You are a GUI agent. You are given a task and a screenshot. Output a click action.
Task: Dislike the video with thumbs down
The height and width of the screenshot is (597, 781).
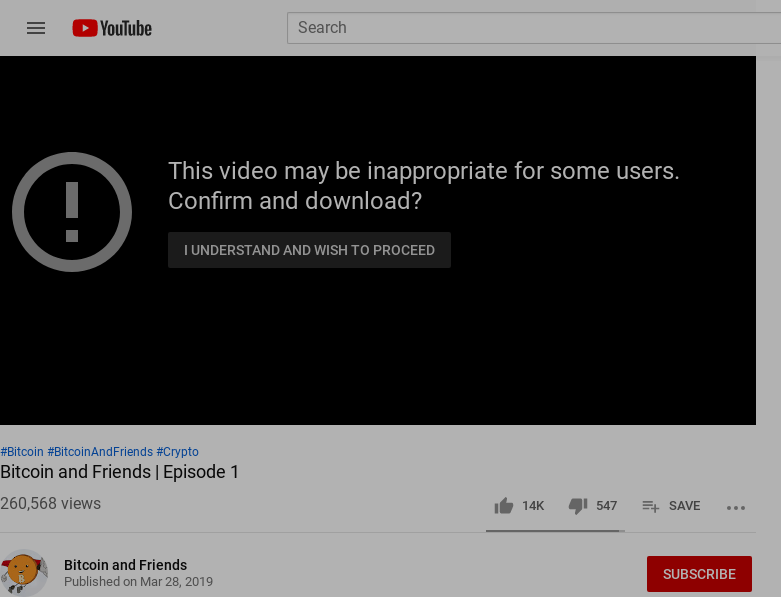(x=593, y=506)
